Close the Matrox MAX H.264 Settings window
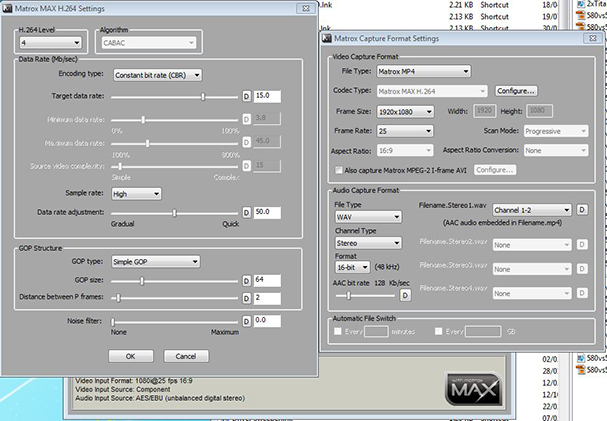Screen dimensions: 607x421 [305, 8]
